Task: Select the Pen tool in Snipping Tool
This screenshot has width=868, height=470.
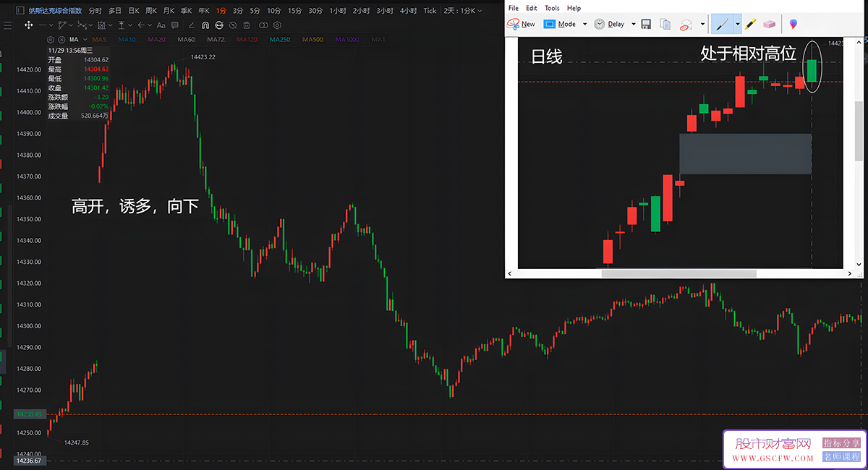Action: coord(722,24)
